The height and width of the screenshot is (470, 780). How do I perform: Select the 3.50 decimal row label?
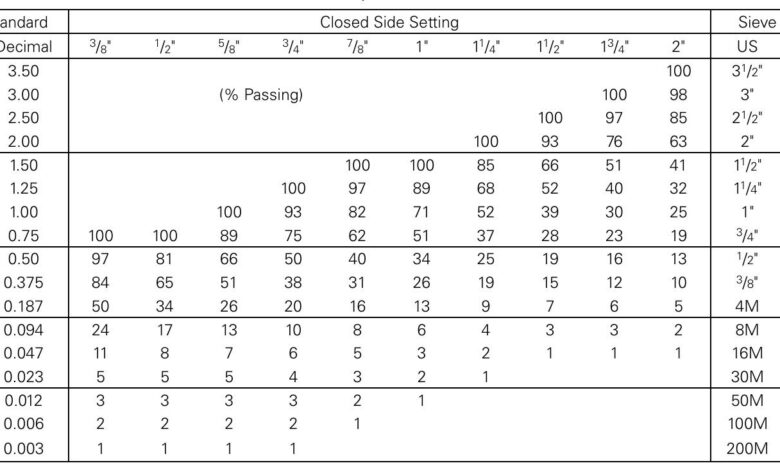tap(23, 71)
